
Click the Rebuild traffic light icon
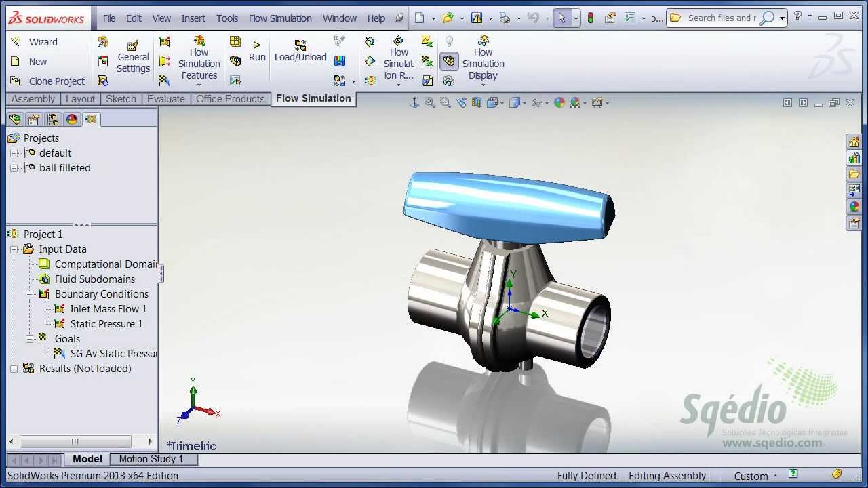click(591, 18)
